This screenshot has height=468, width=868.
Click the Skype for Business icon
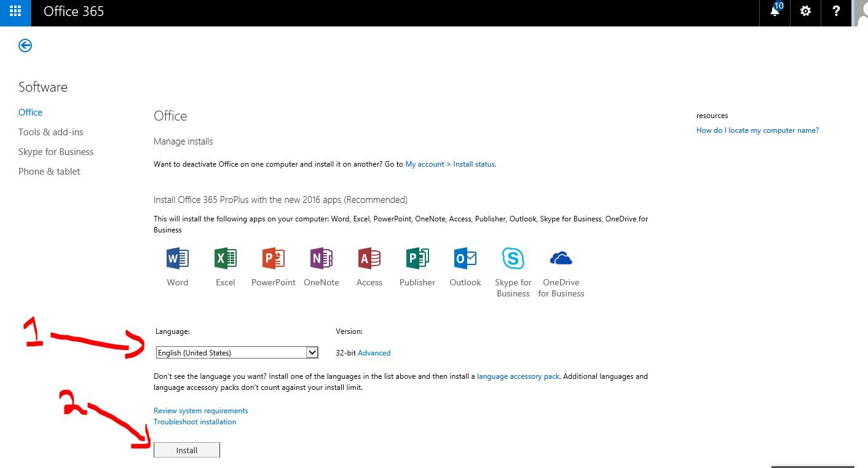point(513,258)
